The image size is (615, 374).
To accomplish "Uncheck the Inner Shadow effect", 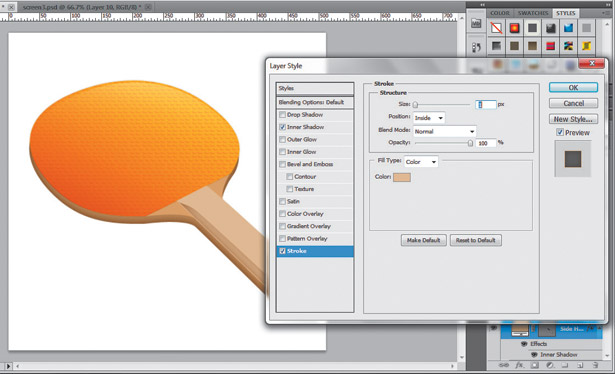I will click(x=282, y=127).
